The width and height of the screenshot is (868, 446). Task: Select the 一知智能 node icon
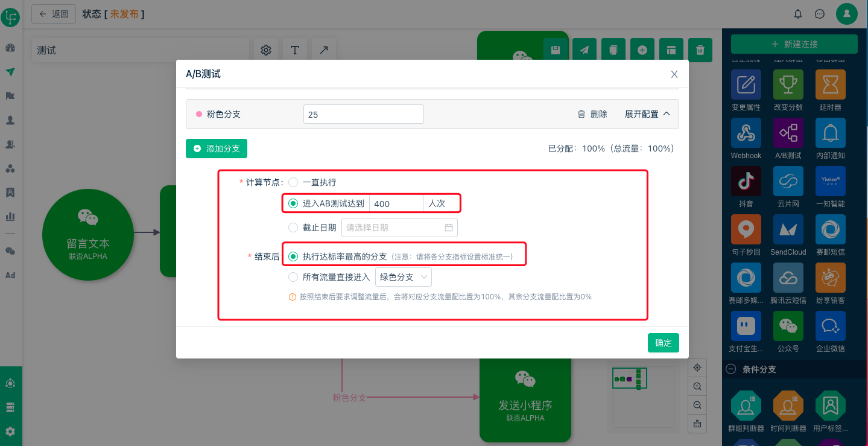831,181
